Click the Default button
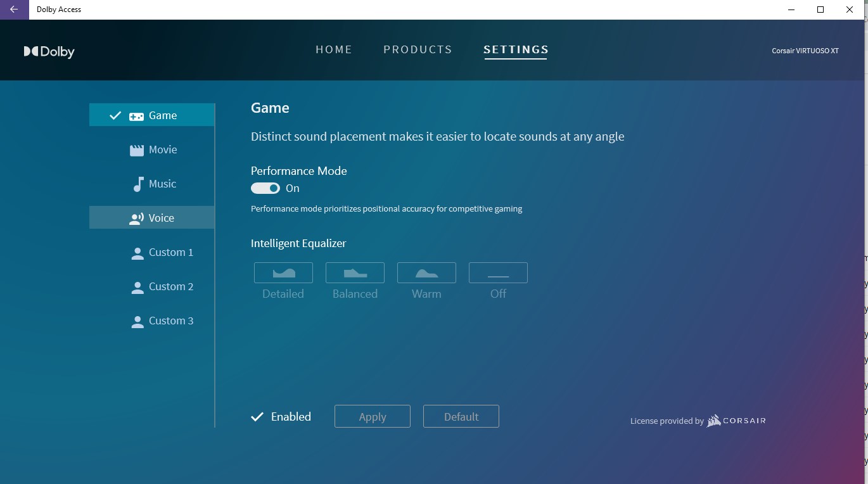 pos(461,416)
